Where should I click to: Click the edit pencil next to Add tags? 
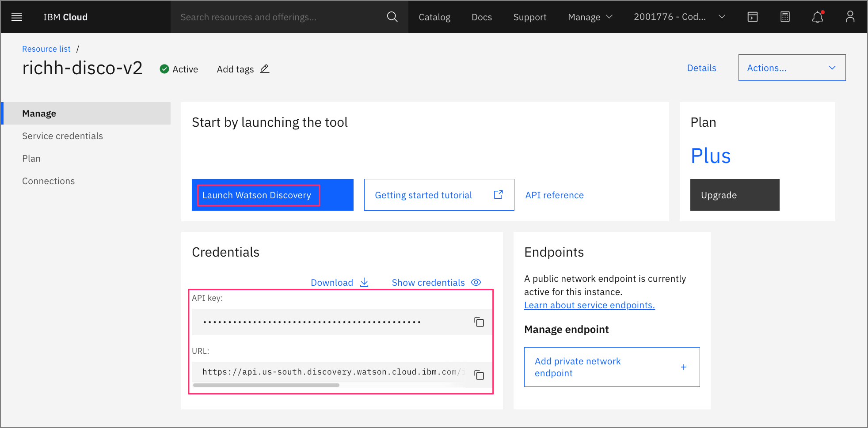[265, 69]
